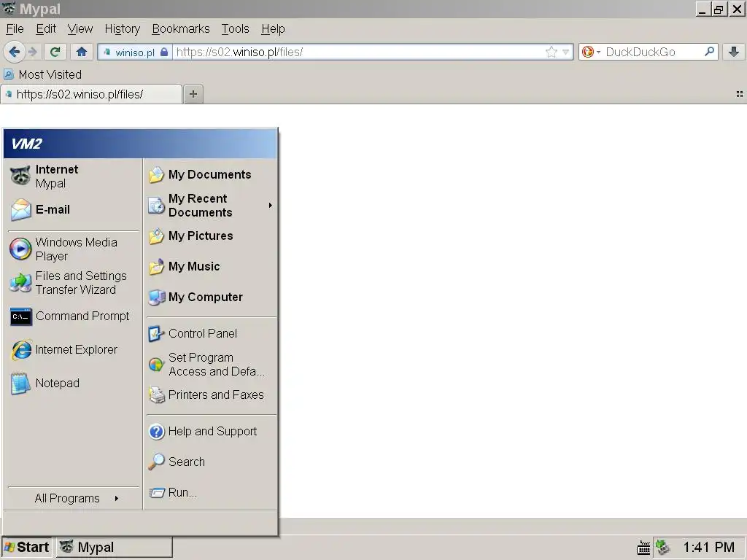This screenshot has height=560, width=747.
Task: Open Control Panel
Action: pos(210,334)
